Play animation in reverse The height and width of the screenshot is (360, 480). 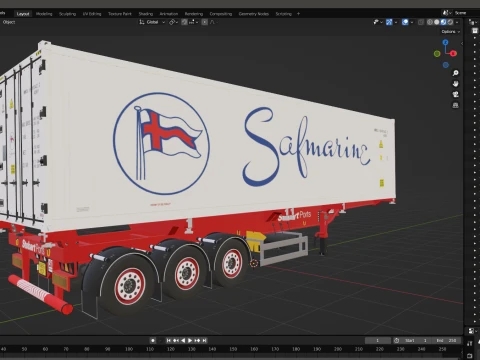point(183,340)
